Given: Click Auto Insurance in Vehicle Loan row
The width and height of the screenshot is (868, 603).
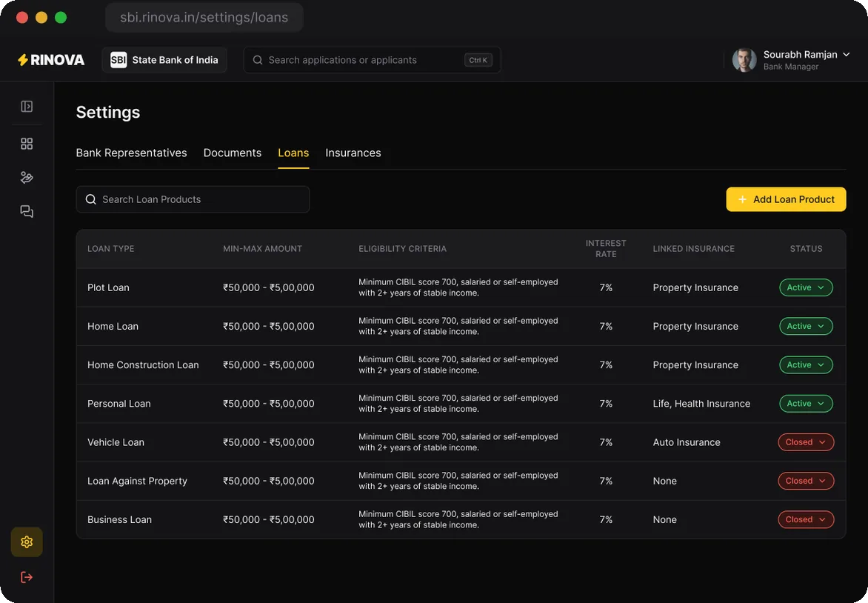Looking at the screenshot, I should [x=687, y=442].
